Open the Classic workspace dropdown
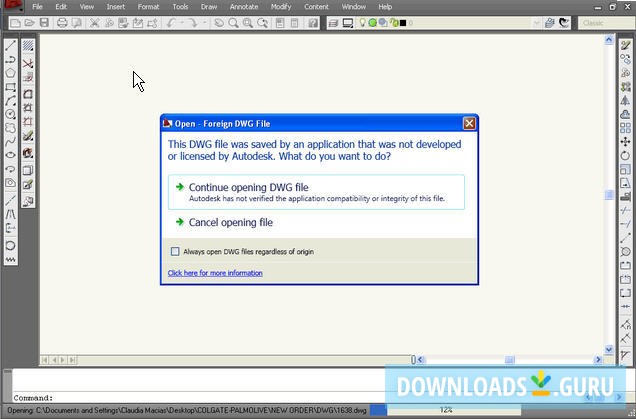 click(x=606, y=23)
